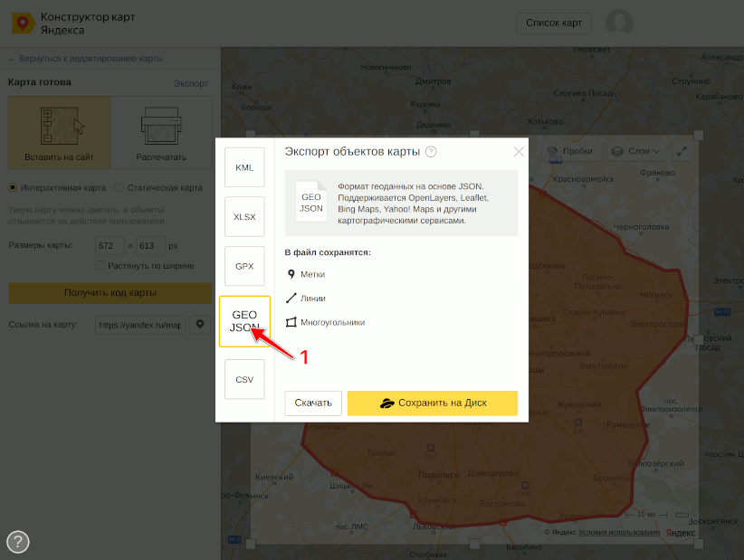
Task: Open the user profile avatar
Action: 619,23
